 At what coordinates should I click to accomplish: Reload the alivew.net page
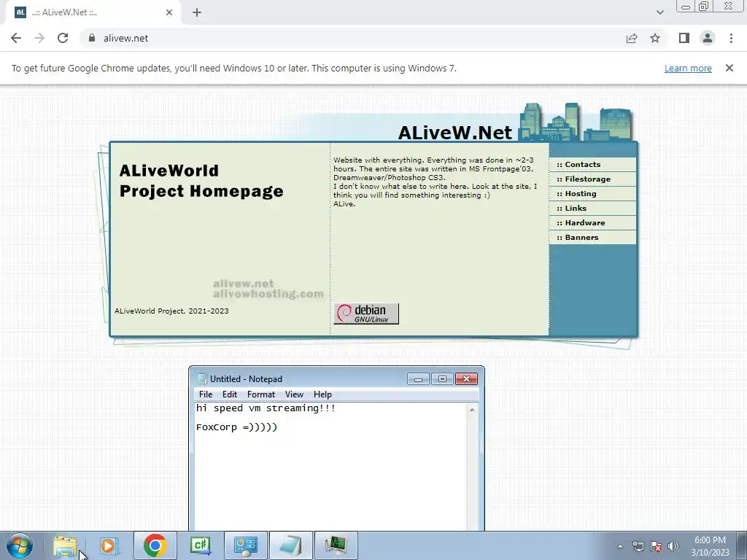(x=63, y=38)
